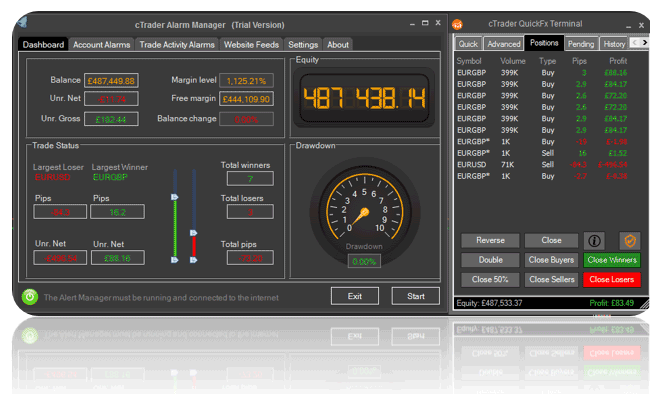Click the orange shield icon in QuickFx Terminal
The width and height of the screenshot is (650, 394).
630,241
